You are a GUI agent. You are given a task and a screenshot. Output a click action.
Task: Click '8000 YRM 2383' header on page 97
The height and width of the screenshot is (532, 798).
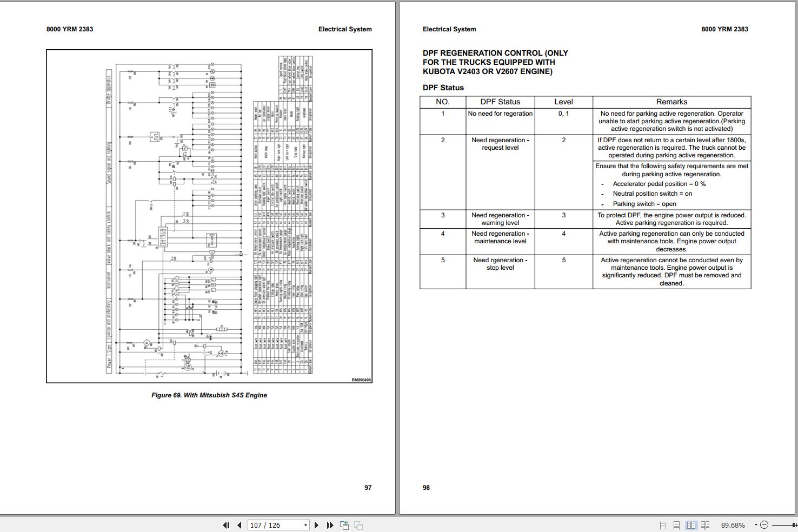[x=70, y=29]
